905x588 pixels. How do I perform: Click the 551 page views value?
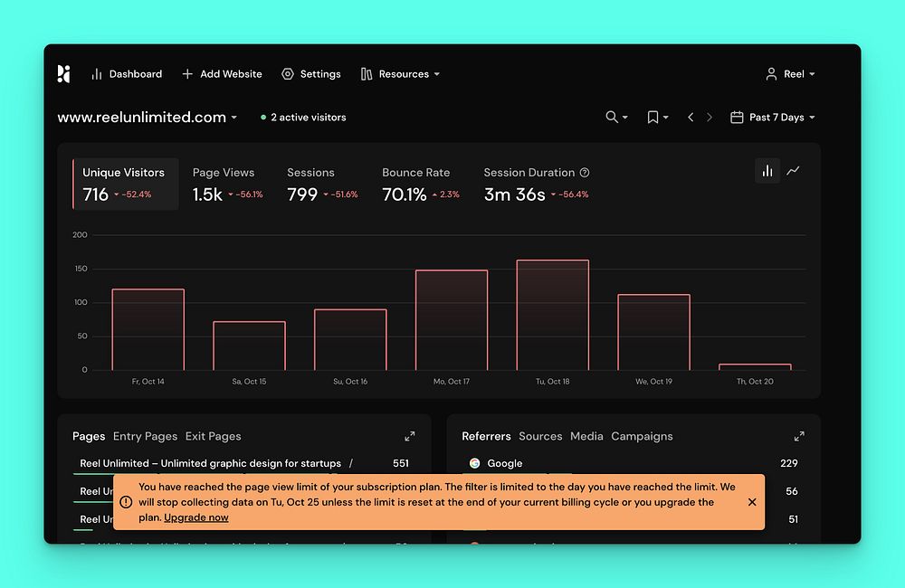tap(401, 463)
